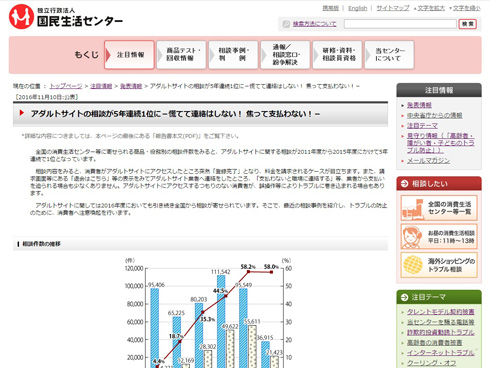Open the 通報/相談窓口・紛争解決 tab
The height and width of the screenshot is (368, 490).
tap(285, 55)
